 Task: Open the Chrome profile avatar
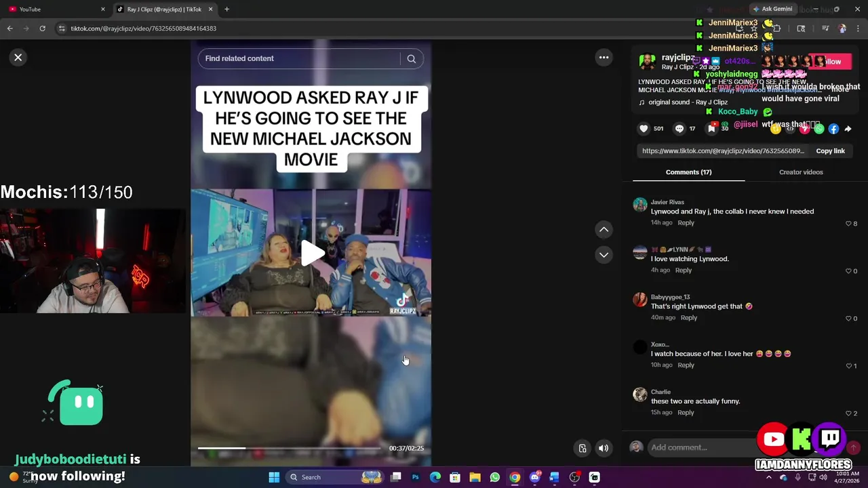[x=842, y=28]
